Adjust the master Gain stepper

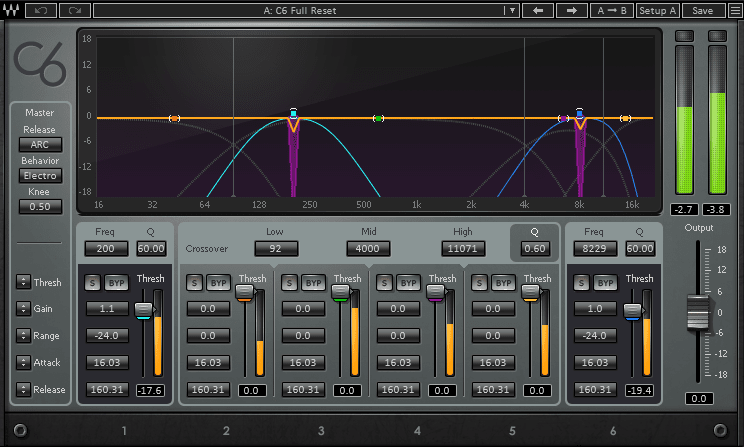pyautogui.click(x=23, y=308)
